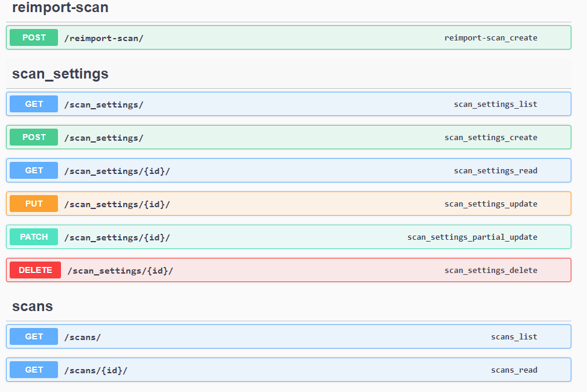Image resolution: width=587 pixels, height=392 pixels.
Task: Collapse the scans section header
Action: [33, 306]
